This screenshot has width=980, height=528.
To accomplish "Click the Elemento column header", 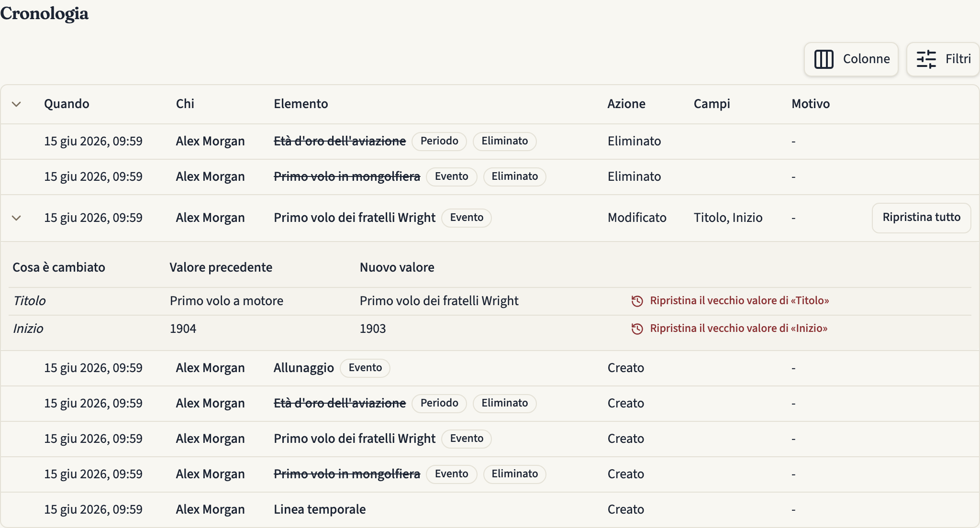I will click(x=301, y=104).
